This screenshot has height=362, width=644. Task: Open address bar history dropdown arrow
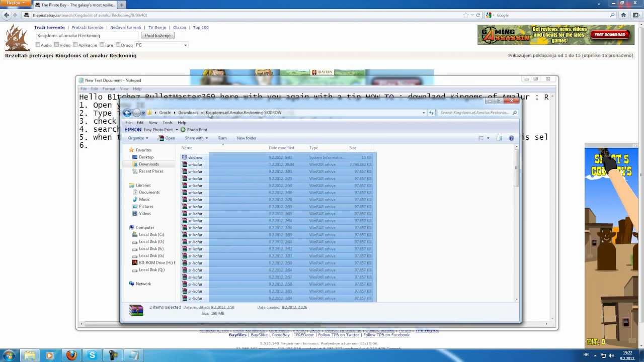pos(423,113)
